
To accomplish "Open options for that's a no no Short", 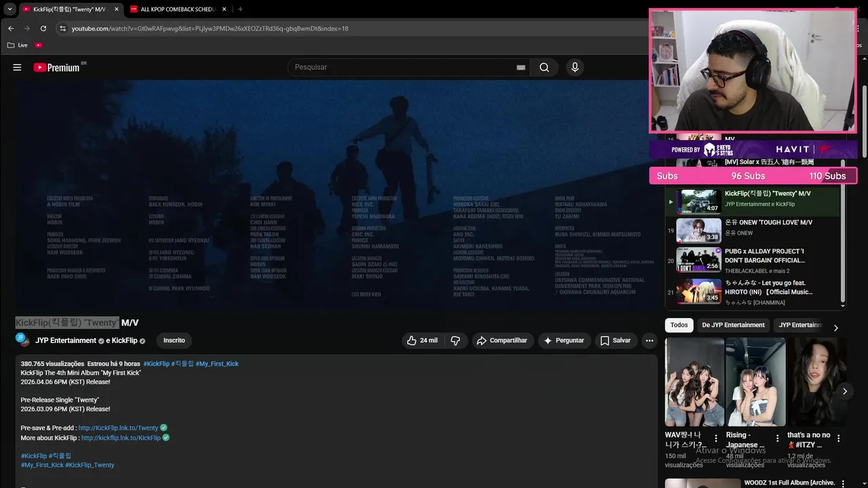I will (x=839, y=439).
